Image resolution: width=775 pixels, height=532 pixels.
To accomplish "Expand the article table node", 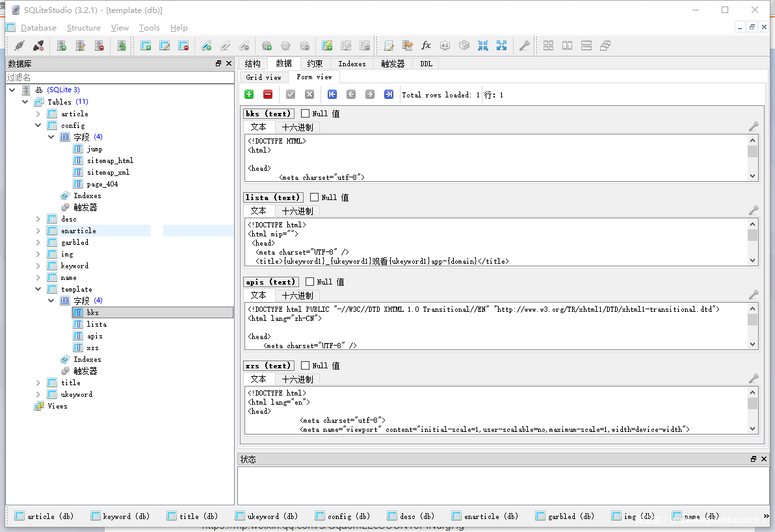I will tap(38, 114).
